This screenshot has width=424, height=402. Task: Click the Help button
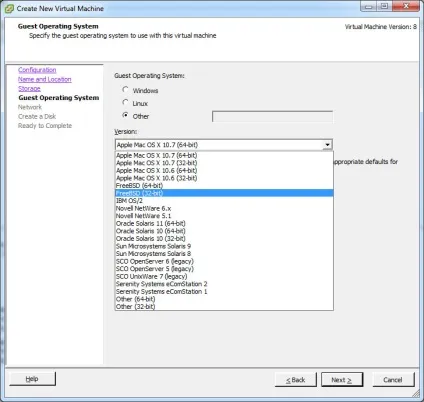[32, 379]
